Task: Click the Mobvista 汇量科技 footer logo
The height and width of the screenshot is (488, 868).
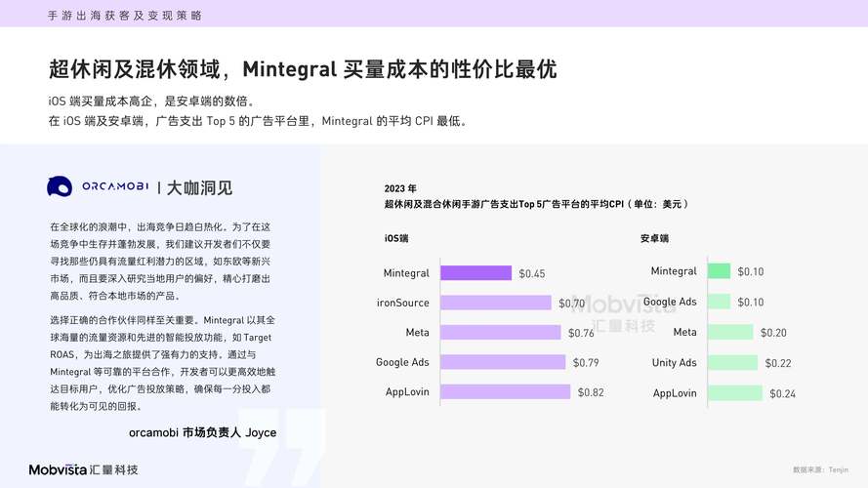Action: point(84,469)
